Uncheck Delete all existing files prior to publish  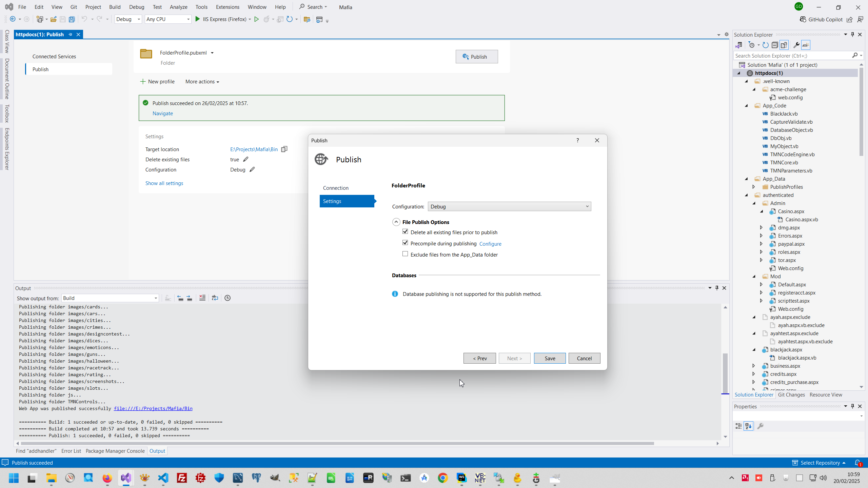pos(405,231)
